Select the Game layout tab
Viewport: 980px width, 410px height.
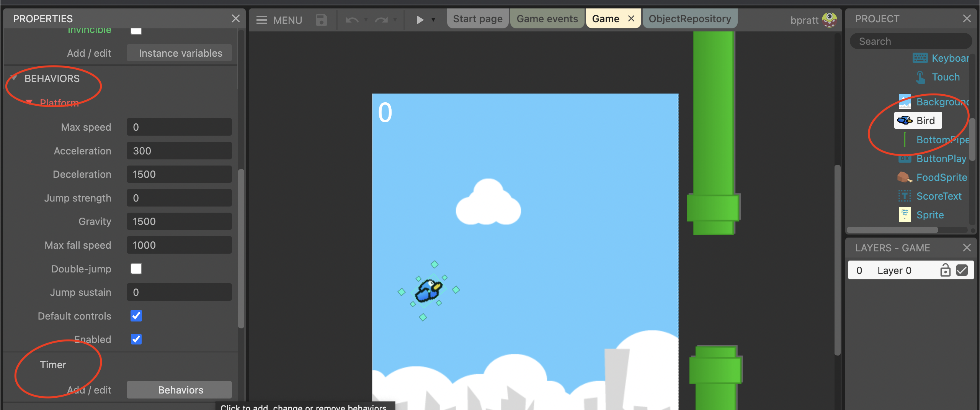pyautogui.click(x=606, y=19)
